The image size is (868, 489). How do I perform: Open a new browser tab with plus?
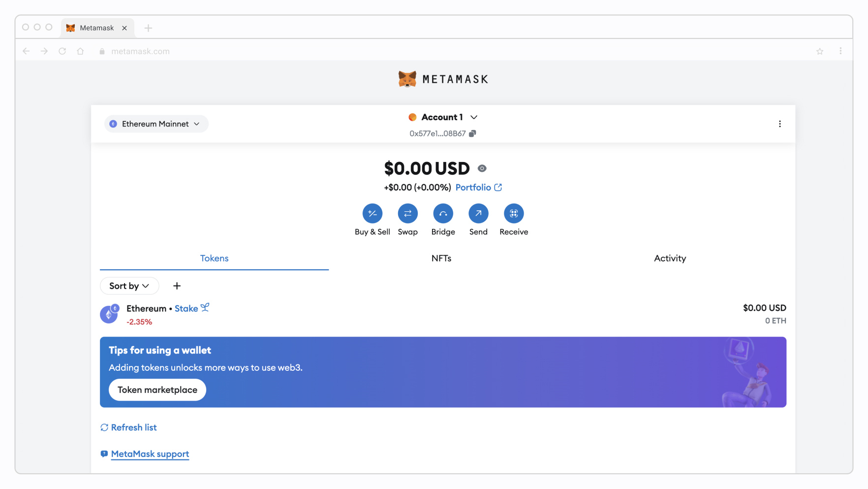[x=148, y=28]
